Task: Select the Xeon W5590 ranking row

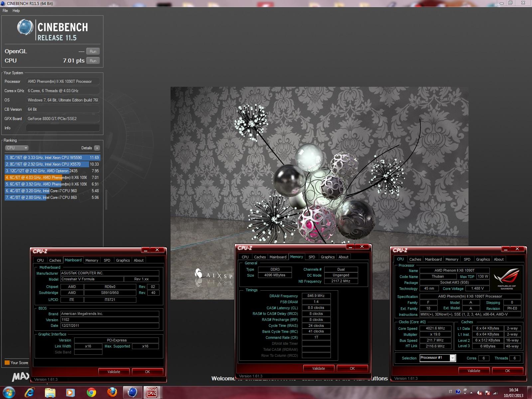Action: coord(52,158)
